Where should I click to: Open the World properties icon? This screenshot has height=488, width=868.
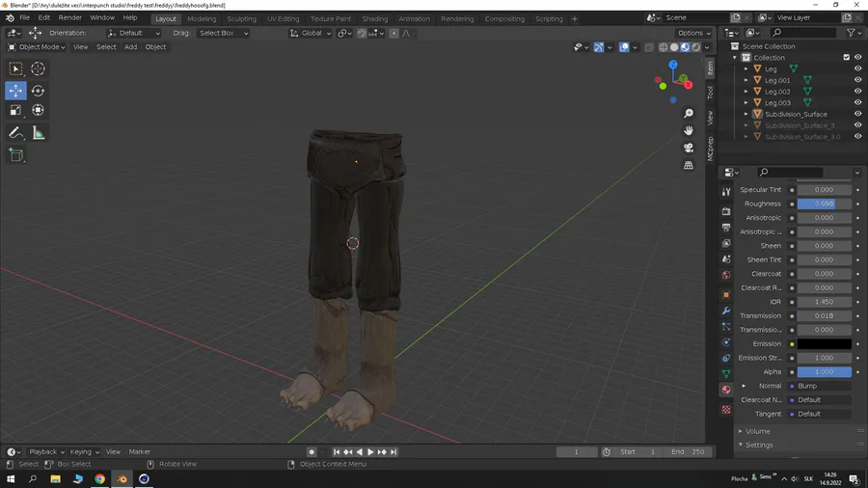point(726,275)
